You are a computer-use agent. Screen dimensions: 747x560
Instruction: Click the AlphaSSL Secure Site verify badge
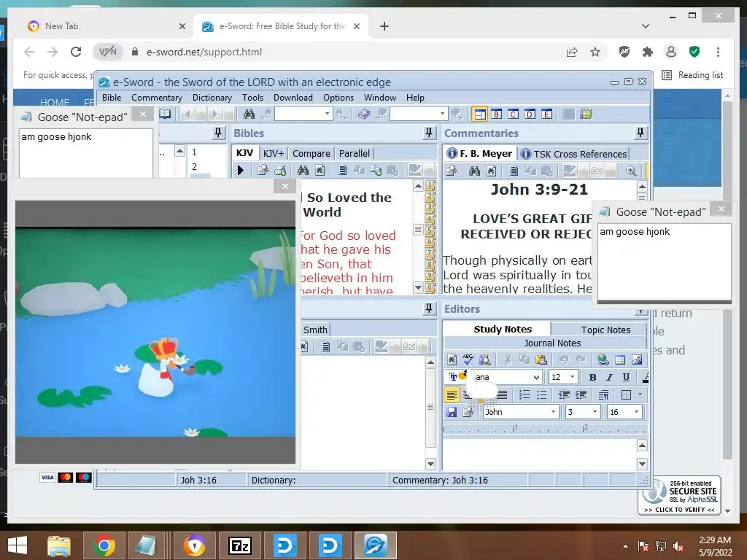[x=680, y=495]
